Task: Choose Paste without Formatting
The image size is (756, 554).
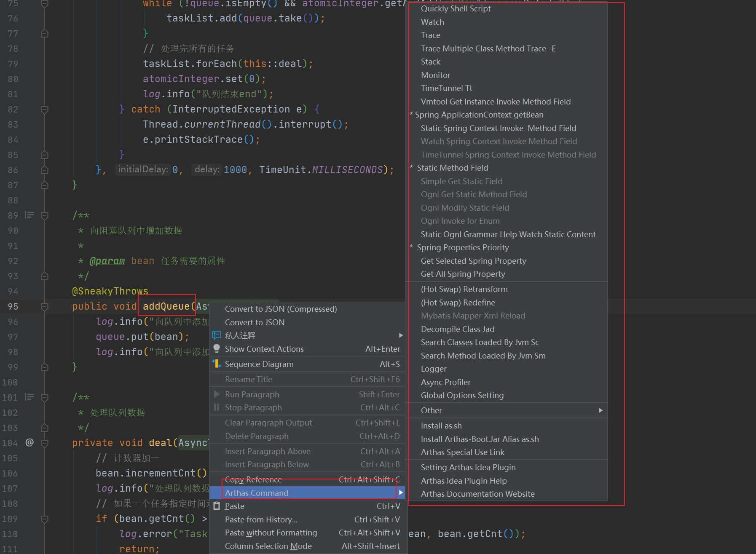Action: pyautogui.click(x=308, y=533)
